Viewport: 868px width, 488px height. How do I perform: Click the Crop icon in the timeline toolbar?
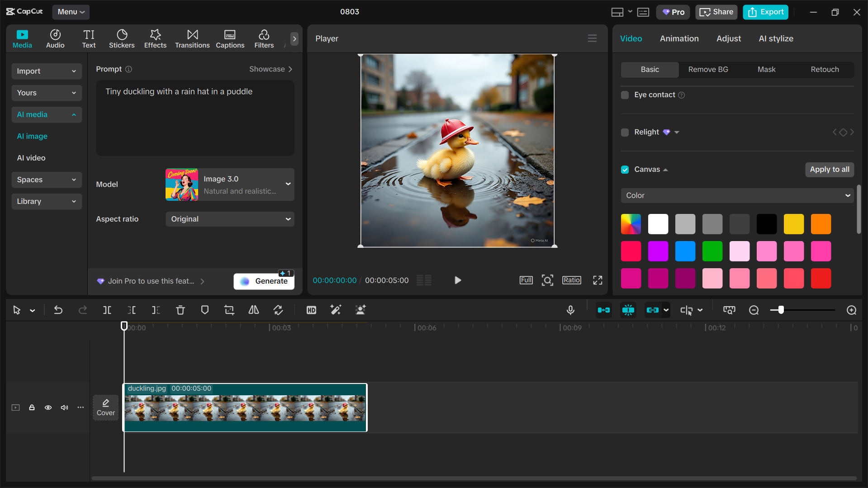229,310
